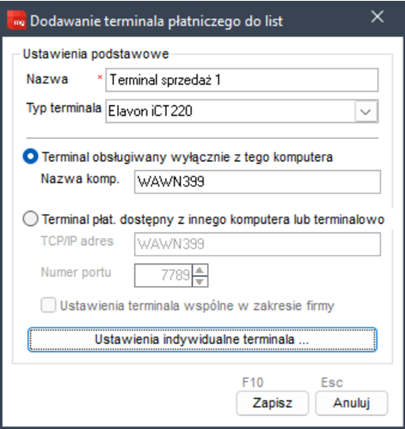Open Ustawienia indywidualne terminala settings
Image resolution: width=405 pixels, height=429 pixels.
(x=202, y=339)
